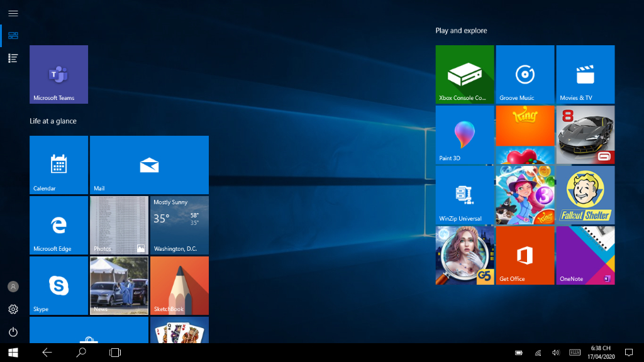Image resolution: width=644 pixels, height=362 pixels.
Task: Click the 'Life at a glance' group header
Action: 53,121
